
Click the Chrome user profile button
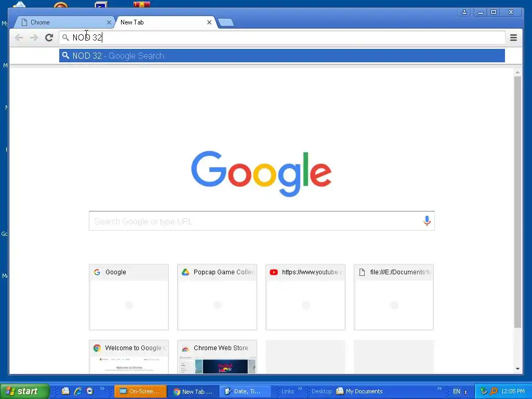point(464,12)
